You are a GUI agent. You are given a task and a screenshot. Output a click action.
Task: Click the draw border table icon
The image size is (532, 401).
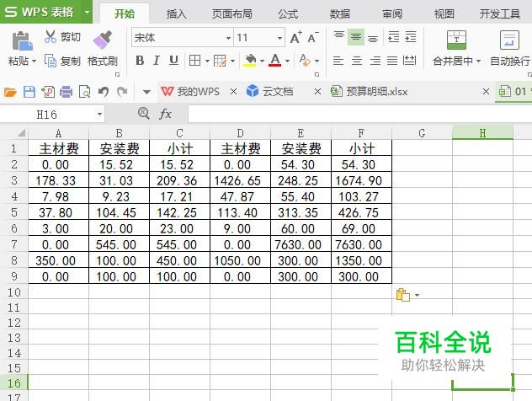[220, 61]
